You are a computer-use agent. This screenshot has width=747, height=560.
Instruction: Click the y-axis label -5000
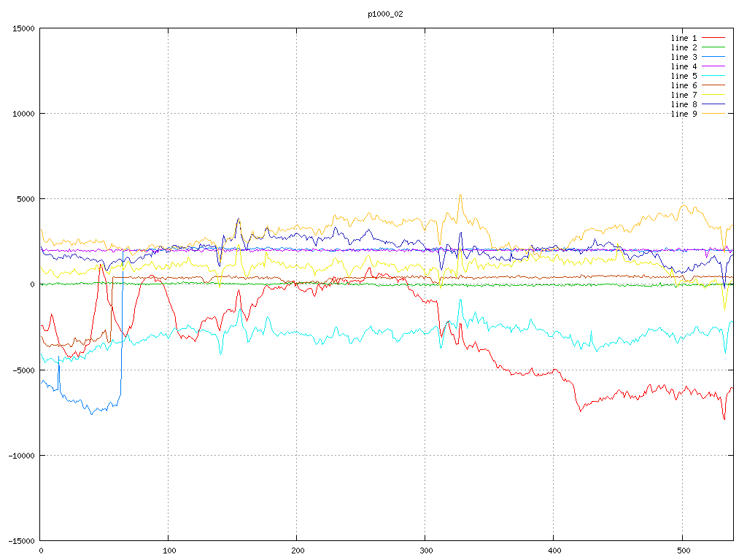[x=24, y=370]
